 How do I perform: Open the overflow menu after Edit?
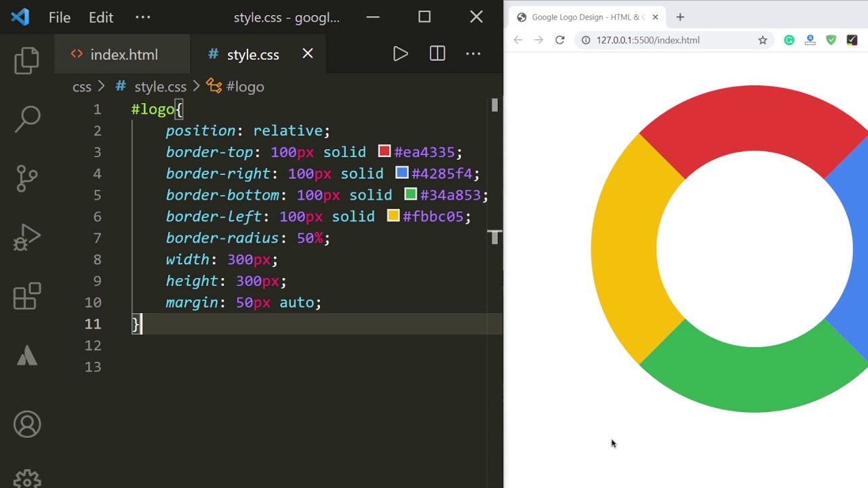click(143, 18)
